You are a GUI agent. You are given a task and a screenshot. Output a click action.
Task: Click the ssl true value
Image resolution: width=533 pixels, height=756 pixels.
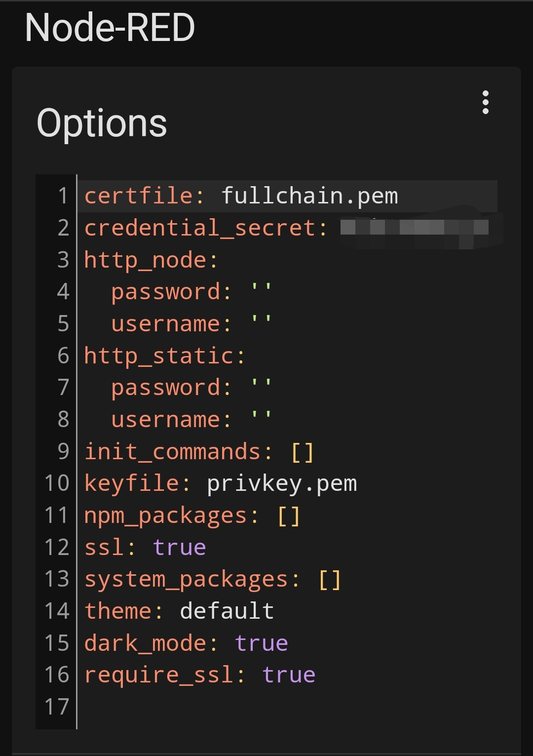179,548
